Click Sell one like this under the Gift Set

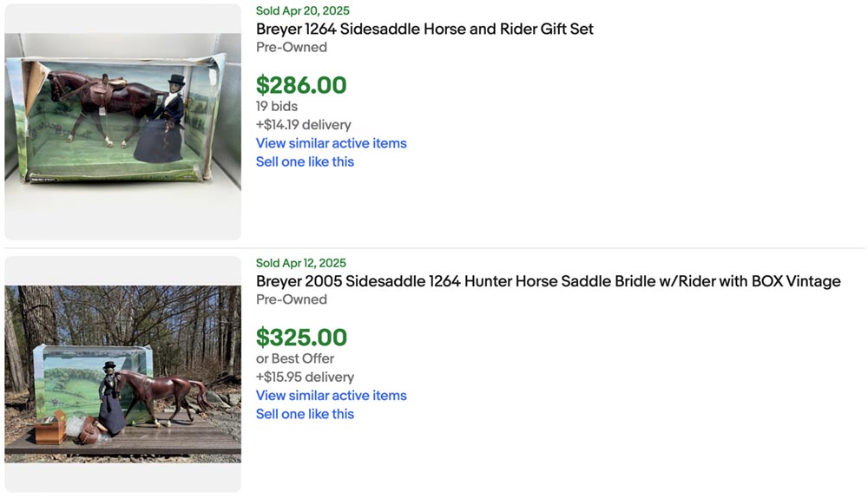click(x=305, y=161)
